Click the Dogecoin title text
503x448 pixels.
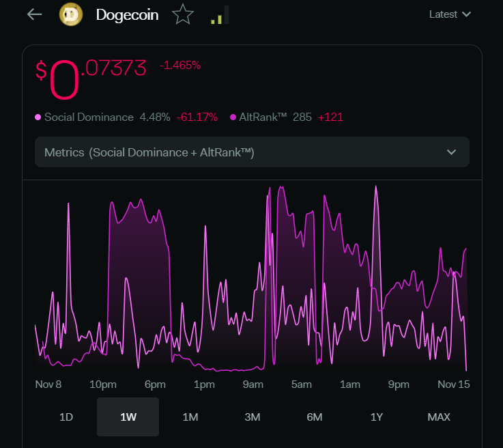click(x=128, y=15)
